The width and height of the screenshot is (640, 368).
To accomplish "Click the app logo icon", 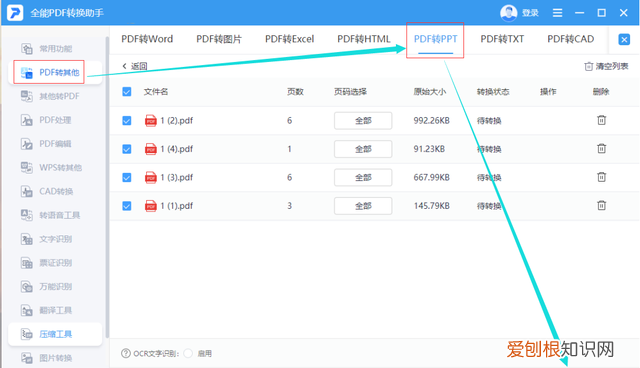I will pyautogui.click(x=15, y=13).
